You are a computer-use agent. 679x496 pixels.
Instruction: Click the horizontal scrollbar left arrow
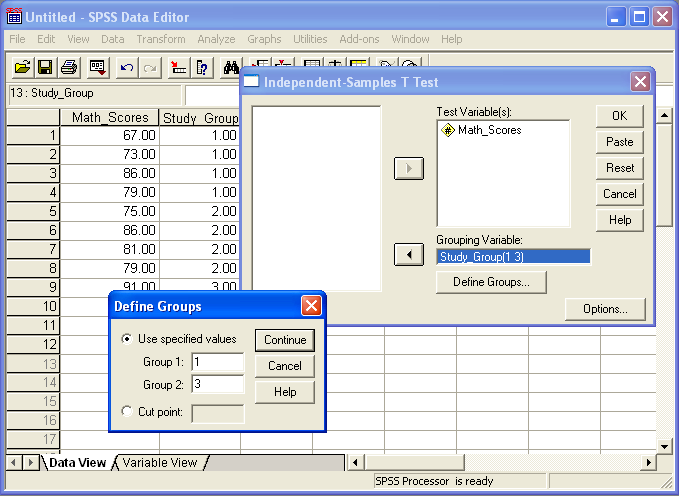click(x=356, y=463)
